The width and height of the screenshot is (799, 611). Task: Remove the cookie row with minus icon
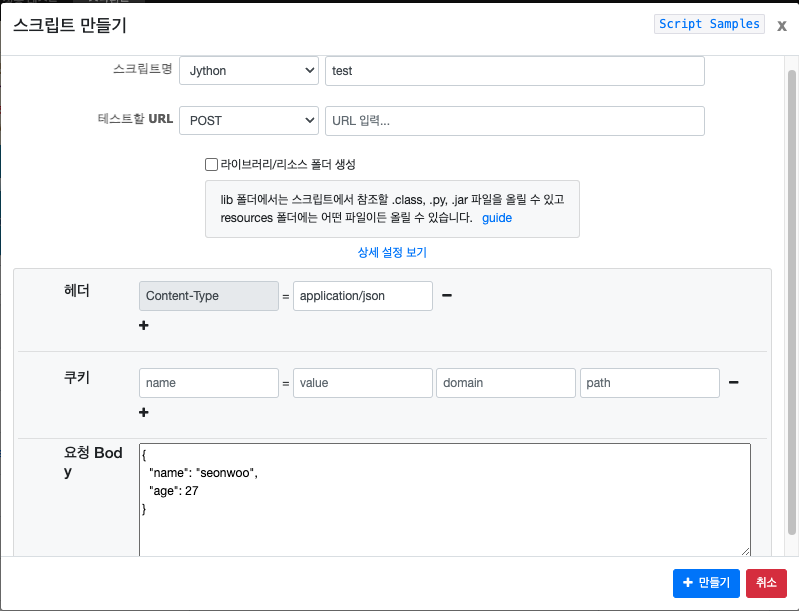(x=734, y=383)
